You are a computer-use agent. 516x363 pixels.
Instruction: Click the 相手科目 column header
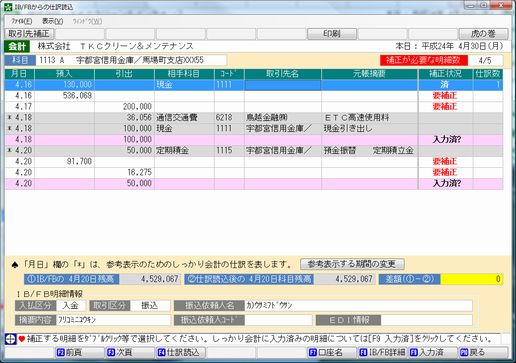[184, 74]
